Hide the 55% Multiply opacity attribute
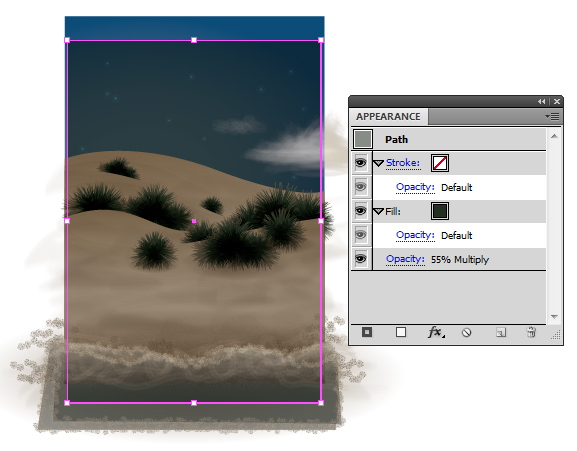 361,259
